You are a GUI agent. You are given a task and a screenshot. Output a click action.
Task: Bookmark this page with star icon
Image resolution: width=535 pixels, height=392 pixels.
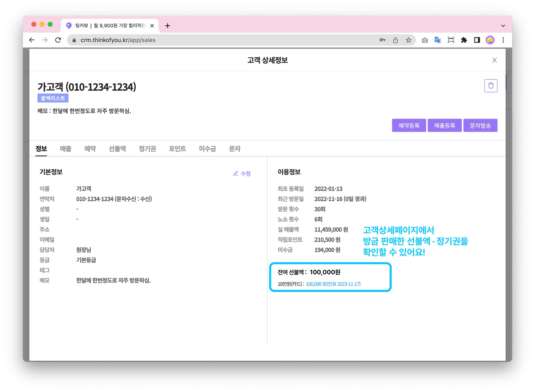coord(409,40)
